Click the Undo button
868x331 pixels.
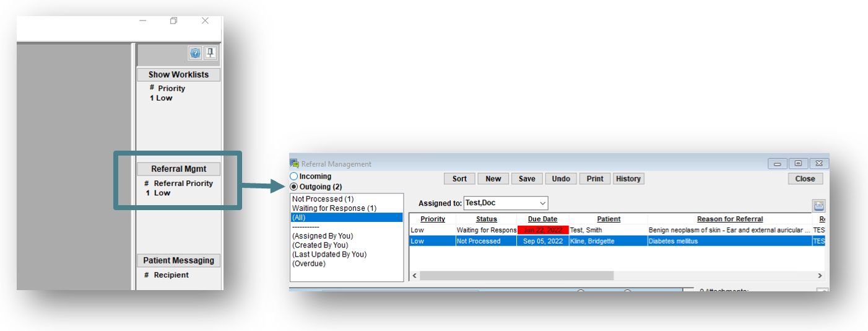pos(561,179)
